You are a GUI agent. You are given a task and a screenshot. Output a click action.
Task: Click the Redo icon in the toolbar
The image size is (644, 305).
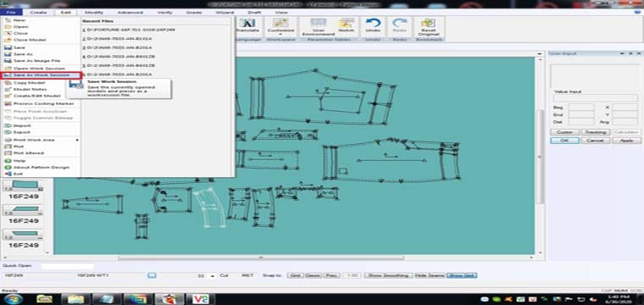[x=399, y=25]
